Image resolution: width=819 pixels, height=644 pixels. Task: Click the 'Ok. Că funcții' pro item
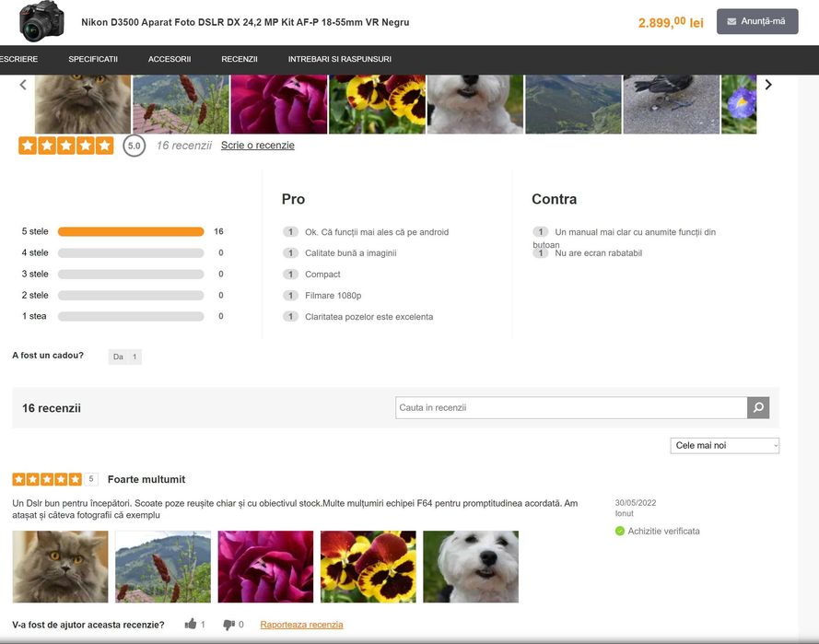pyautogui.click(x=377, y=232)
